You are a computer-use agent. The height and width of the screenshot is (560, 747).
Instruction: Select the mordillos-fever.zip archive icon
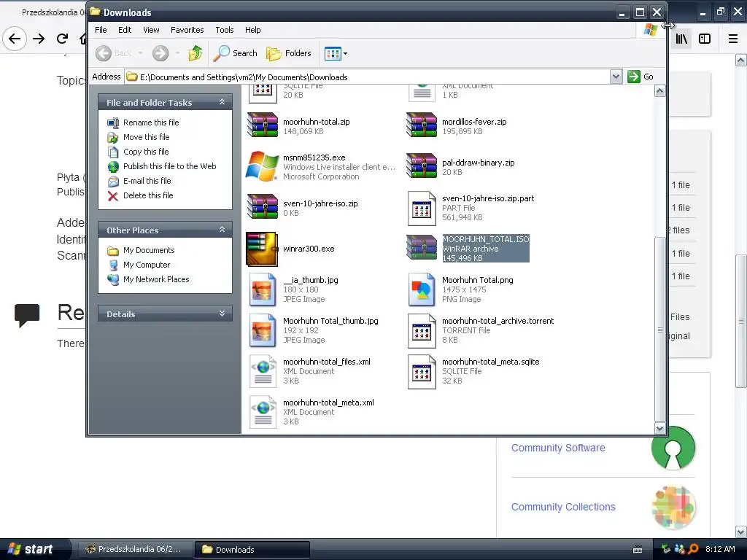(x=421, y=125)
